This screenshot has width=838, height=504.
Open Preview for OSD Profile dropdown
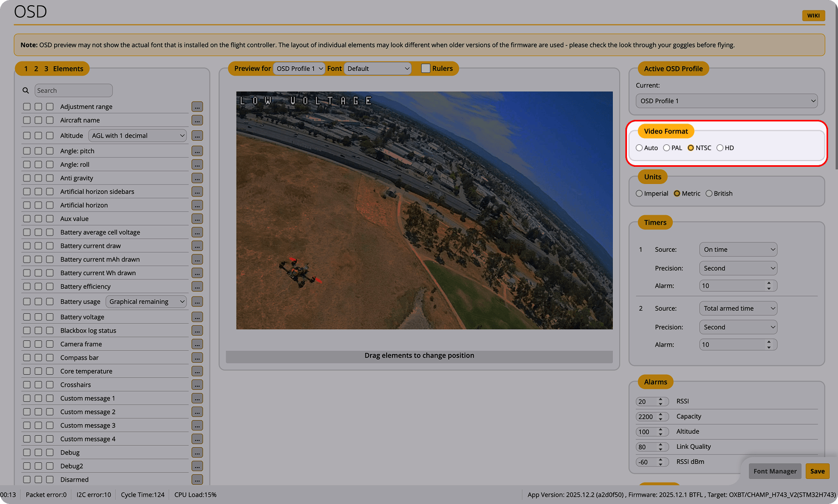(x=299, y=68)
